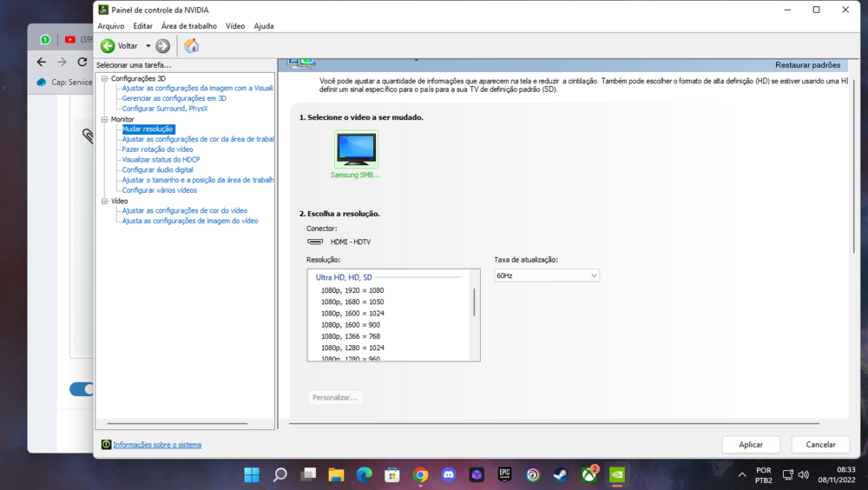This screenshot has height=490, width=868.
Task: Open Configurar áudio digital
Action: [157, 169]
